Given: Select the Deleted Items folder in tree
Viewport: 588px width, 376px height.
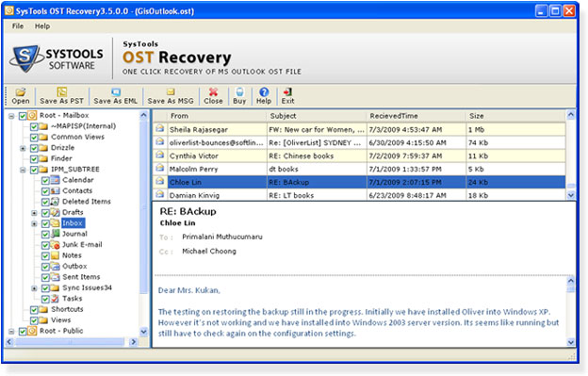Looking at the screenshot, I should (x=87, y=202).
